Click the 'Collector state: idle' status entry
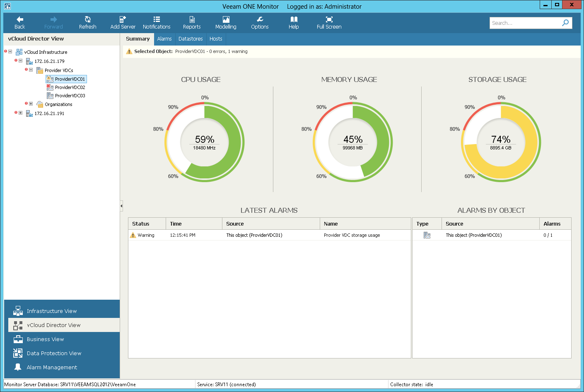The width and height of the screenshot is (584, 392). 412,385
